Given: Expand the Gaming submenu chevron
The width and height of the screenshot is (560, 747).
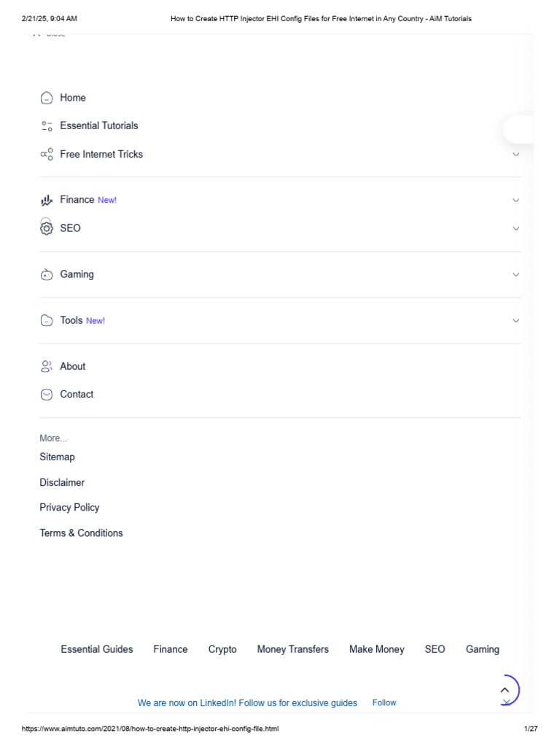Looking at the screenshot, I should 516,275.
